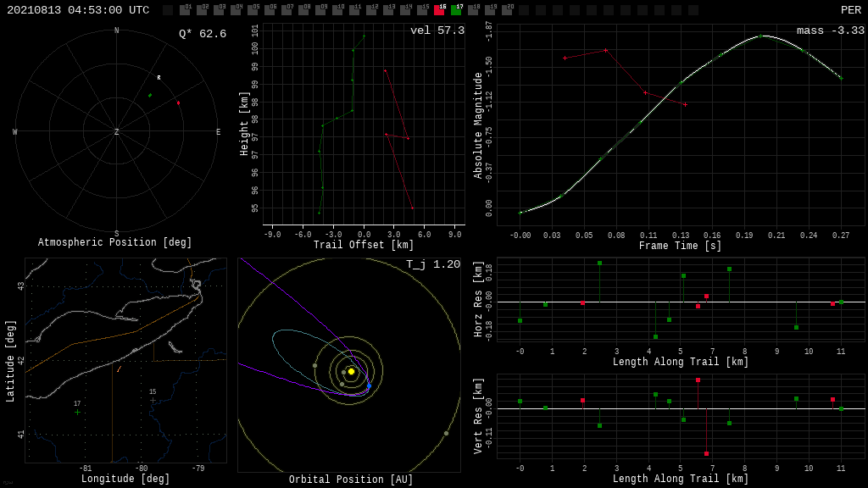Select station indicator box 08
This screenshot has height=488, width=868.
coord(303,9)
